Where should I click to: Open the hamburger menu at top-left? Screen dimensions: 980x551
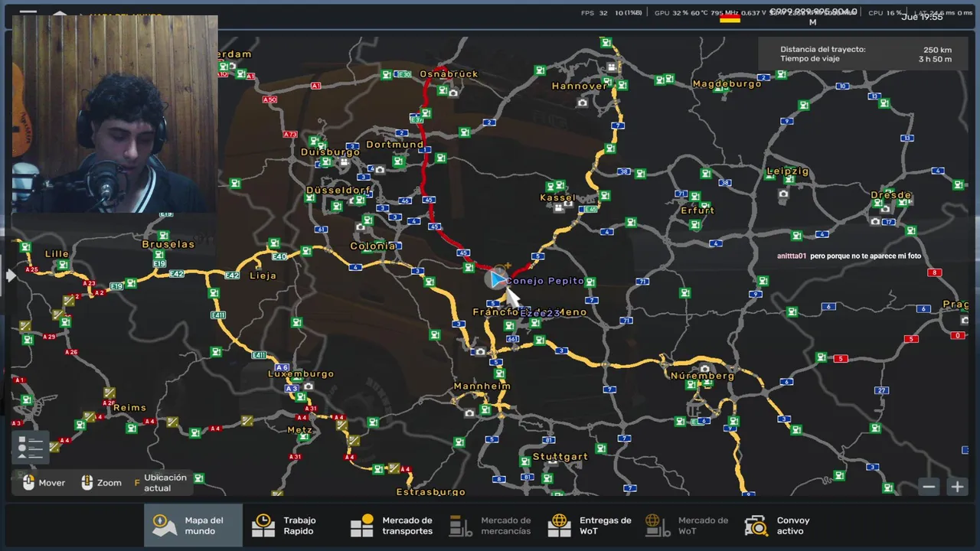coord(28,13)
